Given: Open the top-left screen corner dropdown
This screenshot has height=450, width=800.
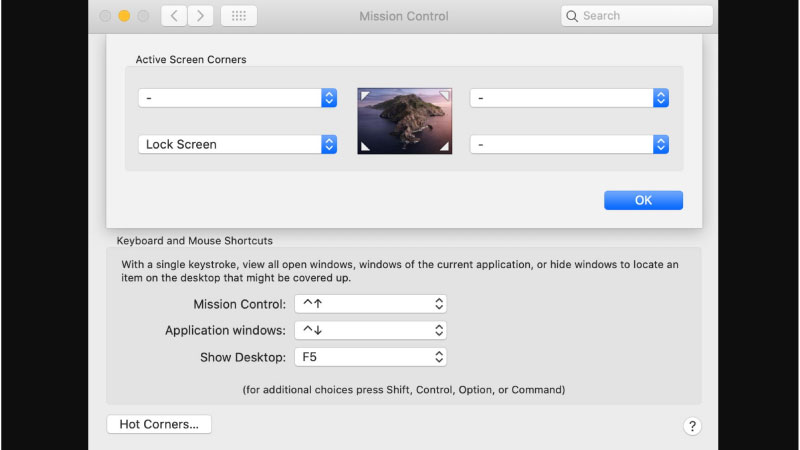Looking at the screenshot, I should [x=237, y=98].
